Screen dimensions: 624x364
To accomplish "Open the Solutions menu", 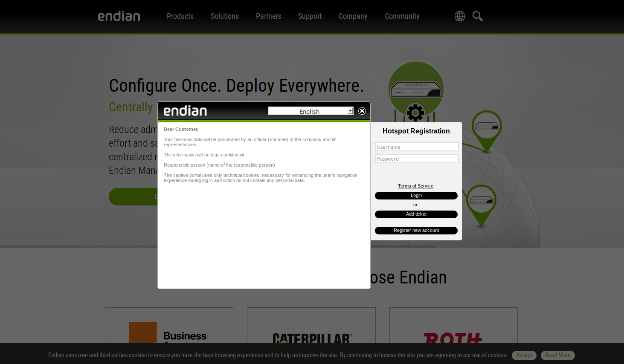I will coord(224,16).
